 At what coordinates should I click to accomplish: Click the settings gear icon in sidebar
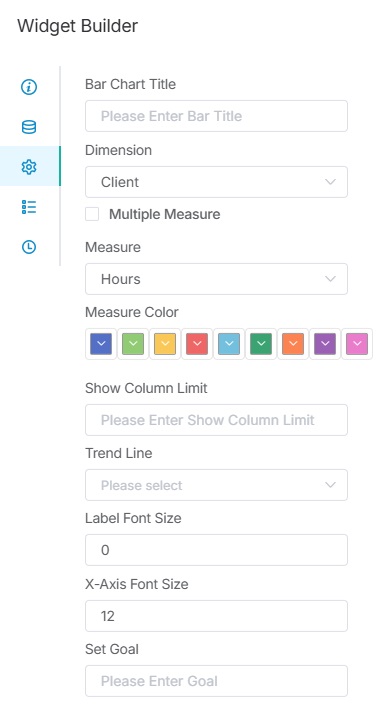[x=29, y=167]
